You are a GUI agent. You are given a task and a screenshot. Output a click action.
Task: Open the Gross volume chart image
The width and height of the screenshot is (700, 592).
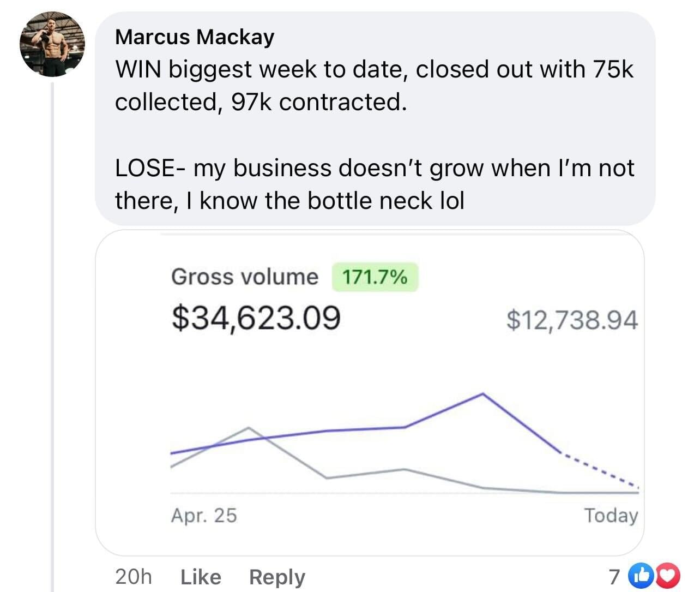[x=370, y=393]
